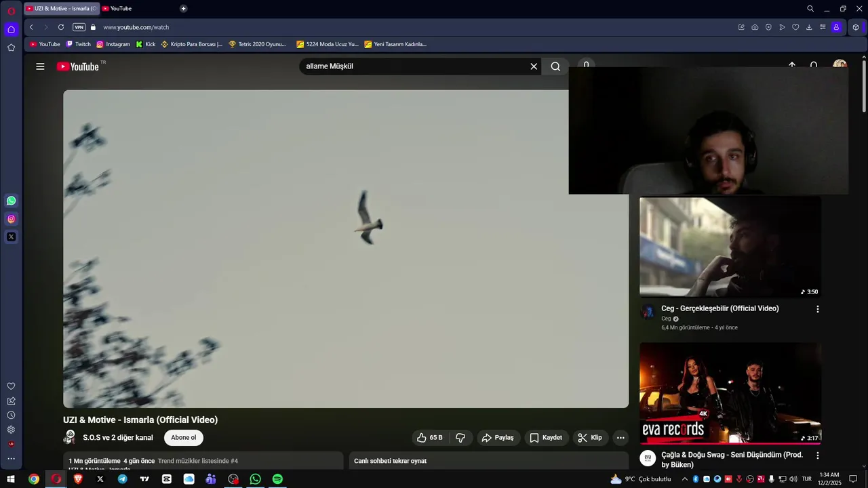Clear the search box with the X
The height and width of the screenshot is (488, 868).
[x=534, y=66]
